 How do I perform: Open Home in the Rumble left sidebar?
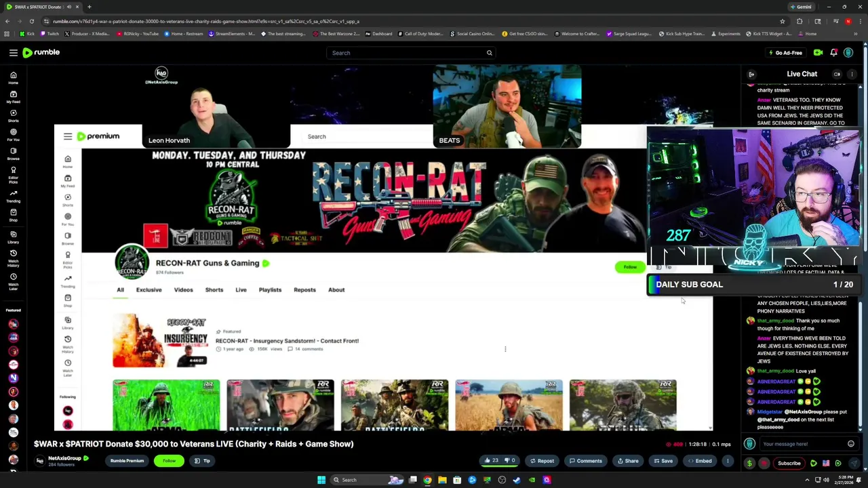click(x=13, y=78)
